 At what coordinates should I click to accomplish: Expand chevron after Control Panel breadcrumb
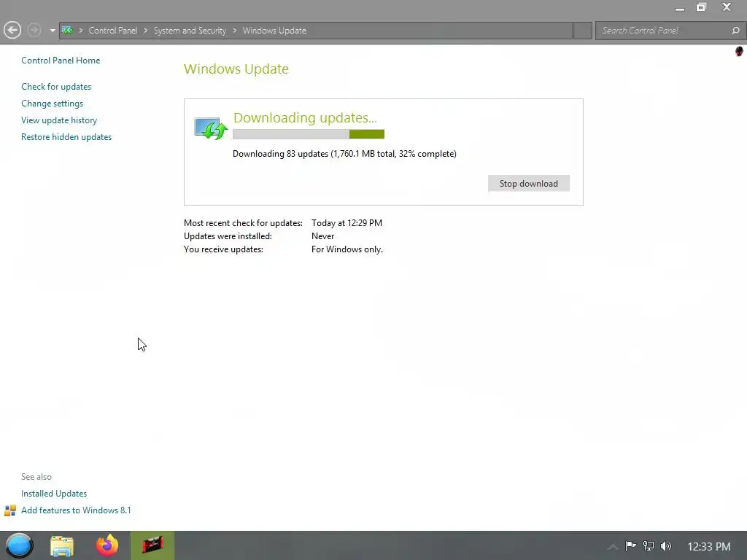(x=145, y=31)
